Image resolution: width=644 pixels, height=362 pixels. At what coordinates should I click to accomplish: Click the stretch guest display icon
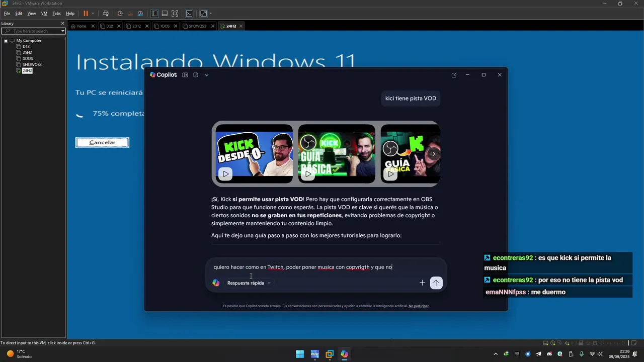point(203,14)
